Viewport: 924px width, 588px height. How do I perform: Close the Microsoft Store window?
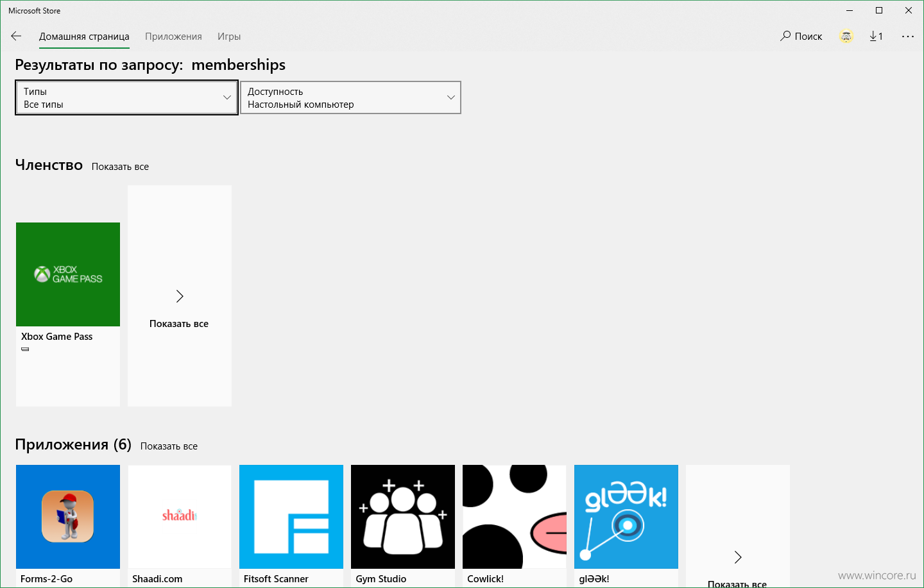(x=909, y=10)
